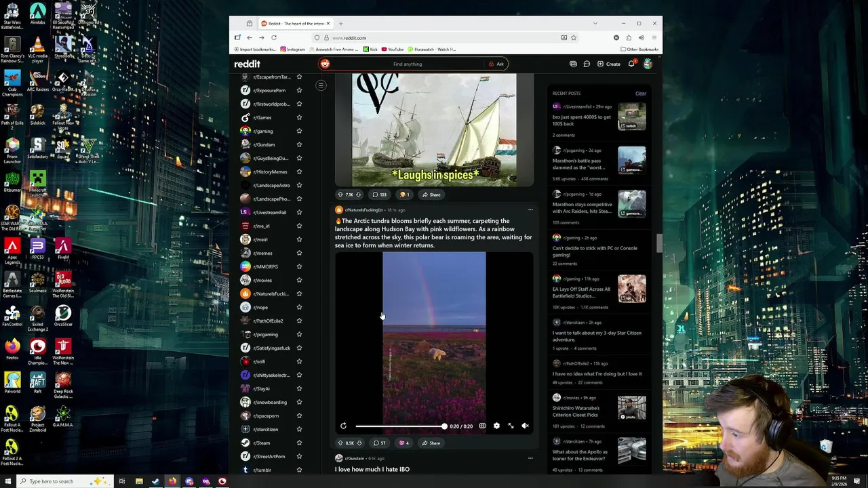Open the Kick bookmark
This screenshot has height=488, width=868.
370,49
